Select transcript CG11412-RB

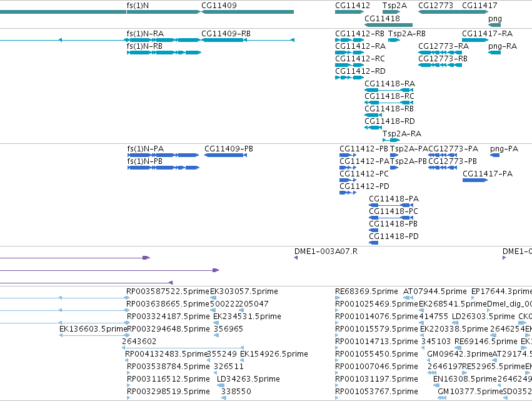point(349,40)
